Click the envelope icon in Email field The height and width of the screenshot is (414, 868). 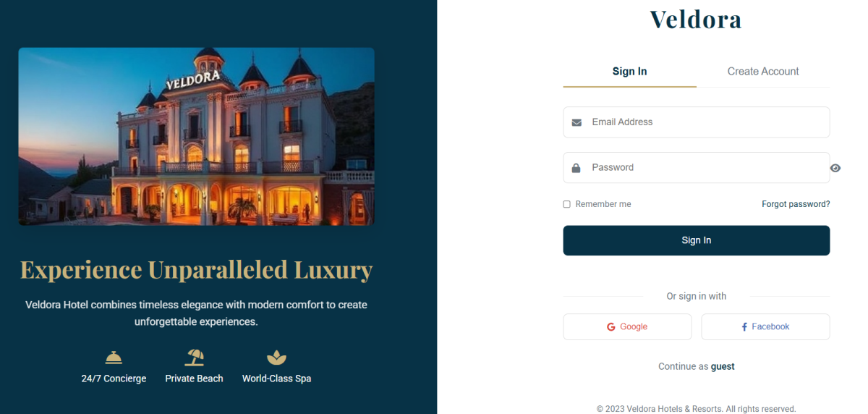click(x=576, y=122)
